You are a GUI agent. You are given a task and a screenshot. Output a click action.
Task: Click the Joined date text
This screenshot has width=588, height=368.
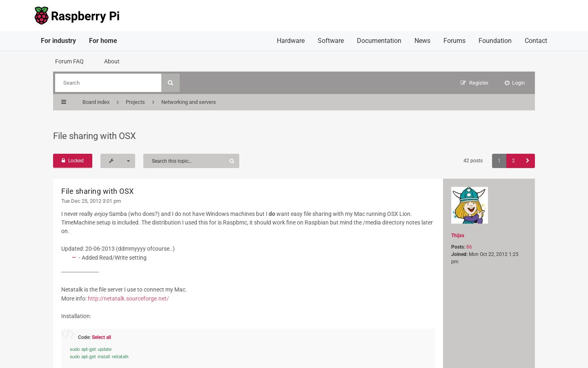(x=485, y=258)
